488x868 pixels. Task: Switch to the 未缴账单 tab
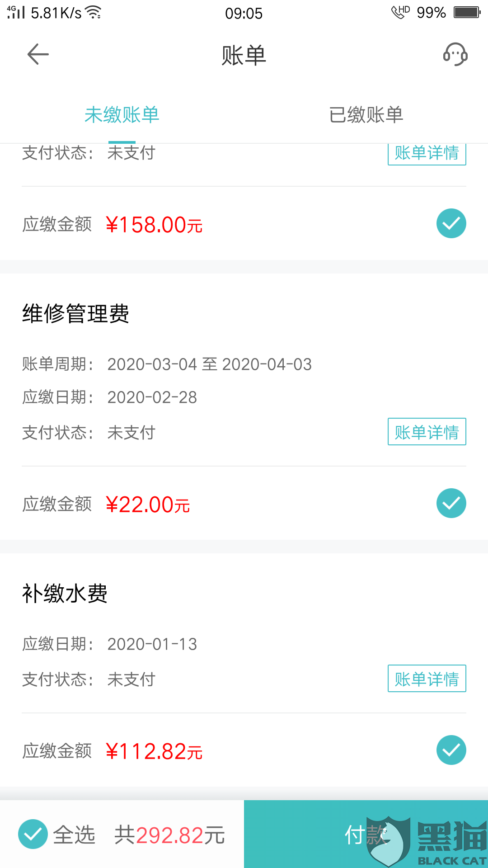click(x=122, y=115)
